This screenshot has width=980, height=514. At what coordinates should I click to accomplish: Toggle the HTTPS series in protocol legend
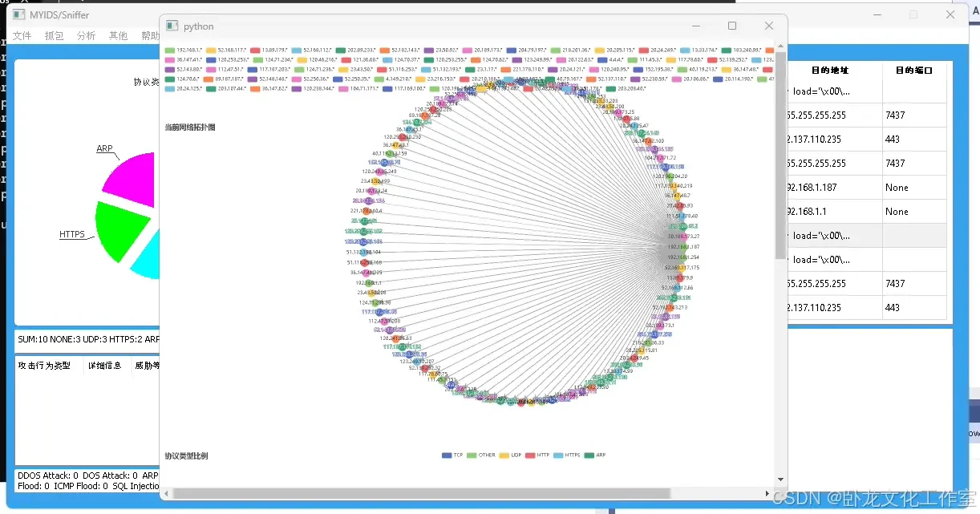pos(567,455)
